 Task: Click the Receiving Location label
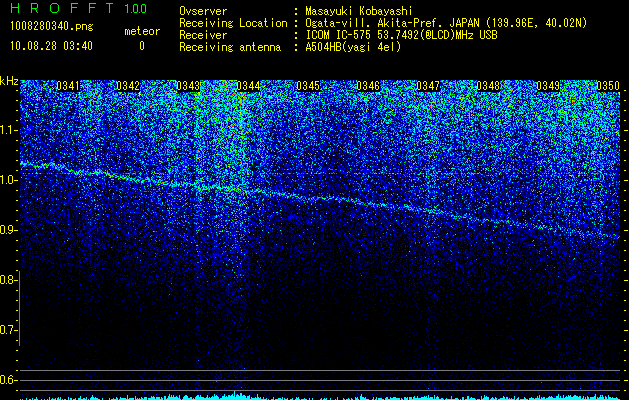tap(233, 24)
